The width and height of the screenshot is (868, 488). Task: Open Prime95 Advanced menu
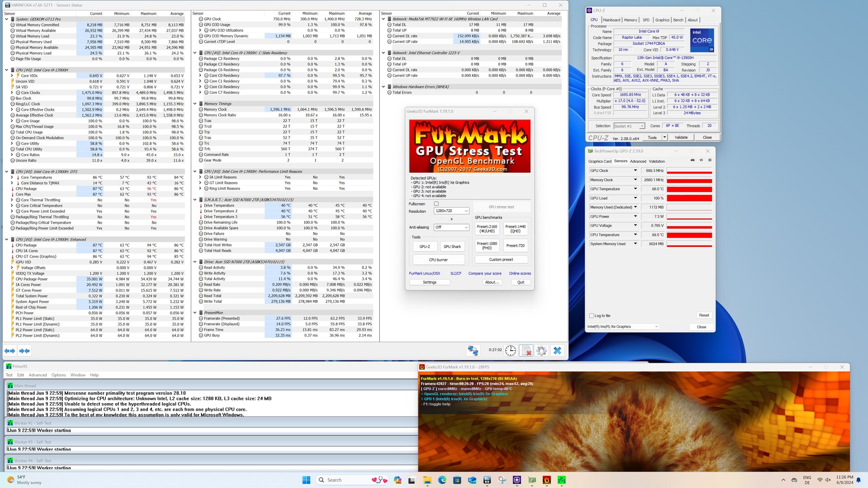pyautogui.click(x=38, y=375)
